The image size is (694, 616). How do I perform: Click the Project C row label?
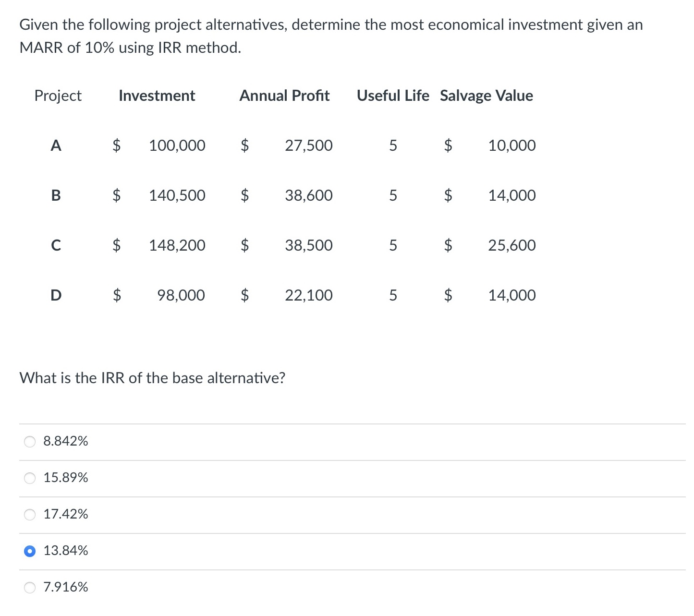point(56,245)
